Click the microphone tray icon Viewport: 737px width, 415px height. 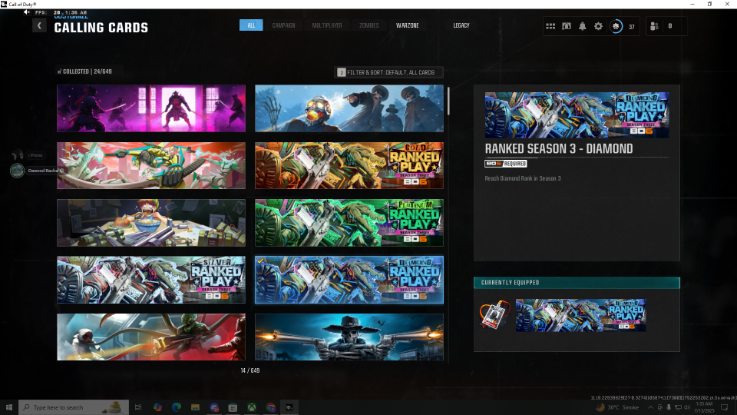click(668, 407)
